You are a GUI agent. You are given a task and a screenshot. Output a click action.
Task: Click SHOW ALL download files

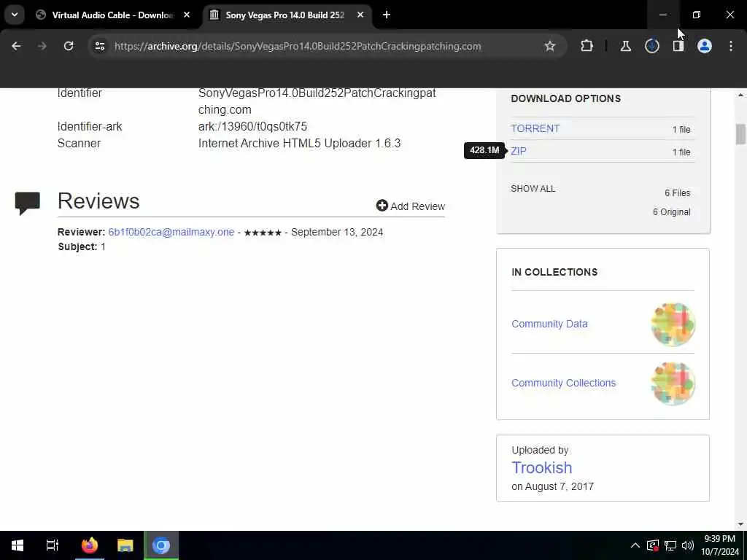533,189
